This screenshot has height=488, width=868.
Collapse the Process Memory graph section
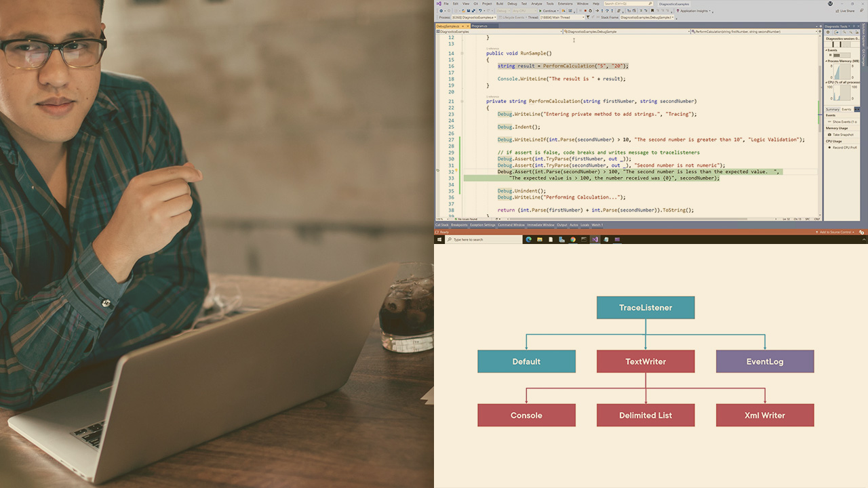827,61
